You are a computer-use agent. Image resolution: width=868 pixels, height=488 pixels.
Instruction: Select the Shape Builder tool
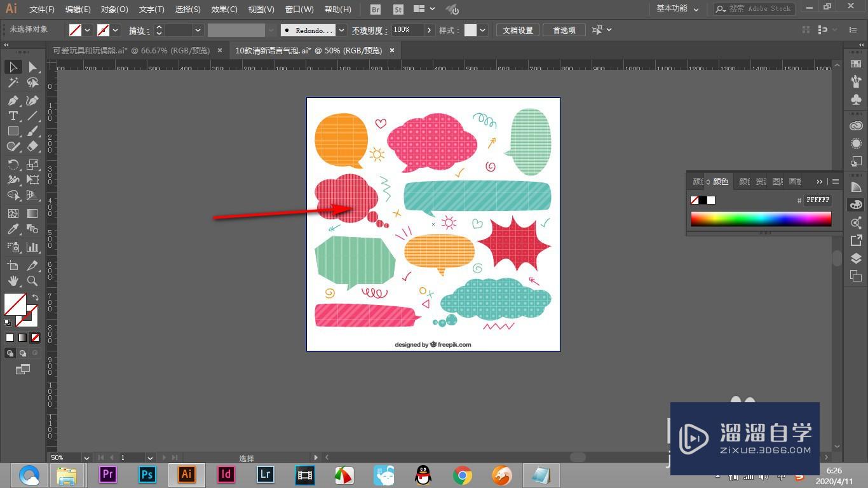click(13, 195)
